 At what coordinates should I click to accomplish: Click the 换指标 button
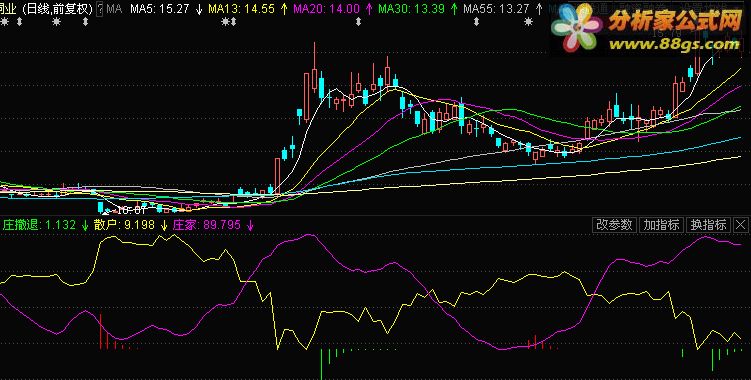click(x=708, y=224)
